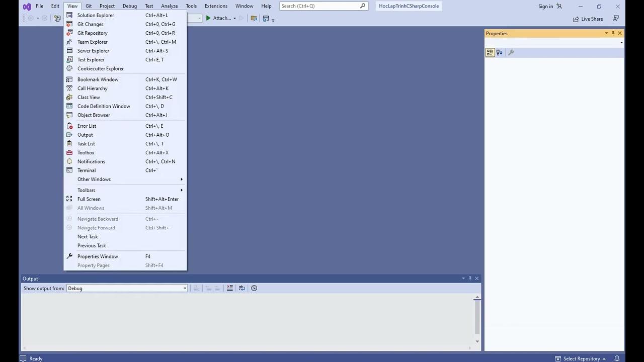Open the Extensions menu

pos(216,6)
